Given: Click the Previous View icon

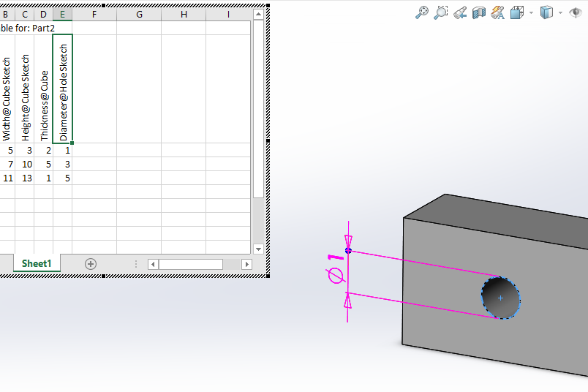Looking at the screenshot, I should 460,12.
